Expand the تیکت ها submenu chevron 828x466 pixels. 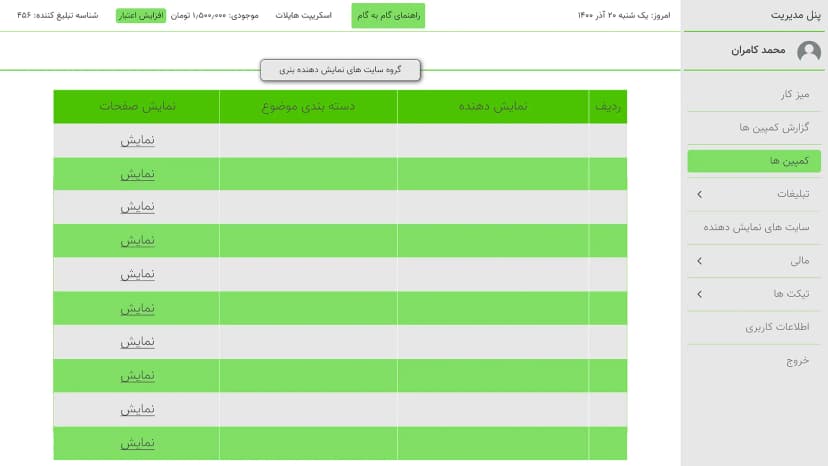pos(700,294)
